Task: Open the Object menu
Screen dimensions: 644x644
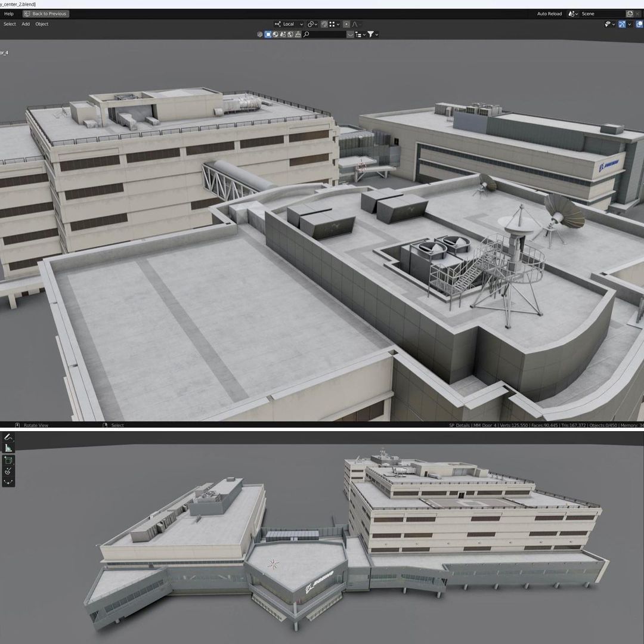Action: (42, 24)
